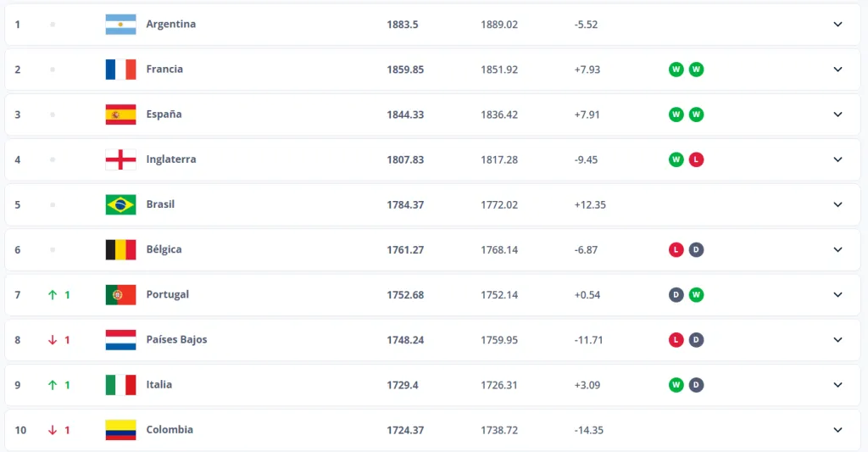The height and width of the screenshot is (452, 868).
Task: Click the green up arrow beside Italia
Action: tap(53, 385)
